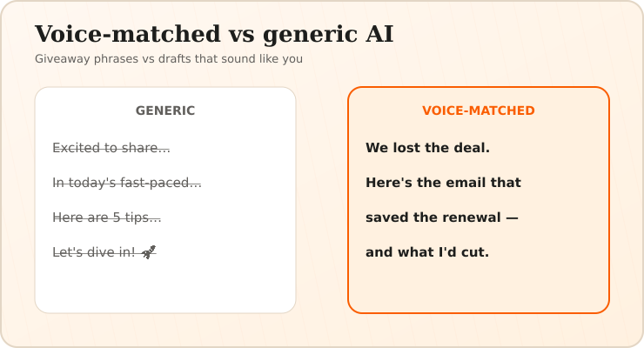Click the 'We lost the deal.' line
Screen dimensions: 644x348
coord(427,148)
